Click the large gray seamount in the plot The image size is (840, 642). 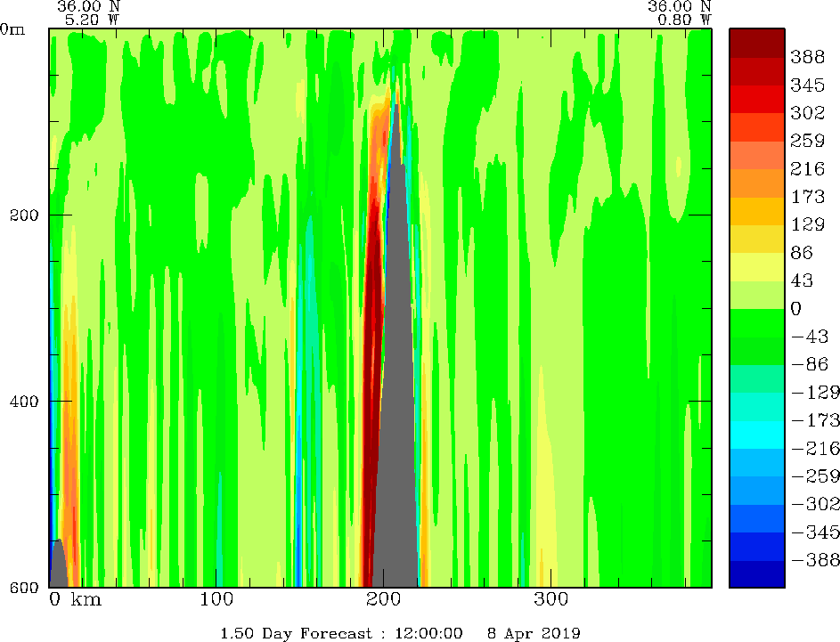click(397, 402)
